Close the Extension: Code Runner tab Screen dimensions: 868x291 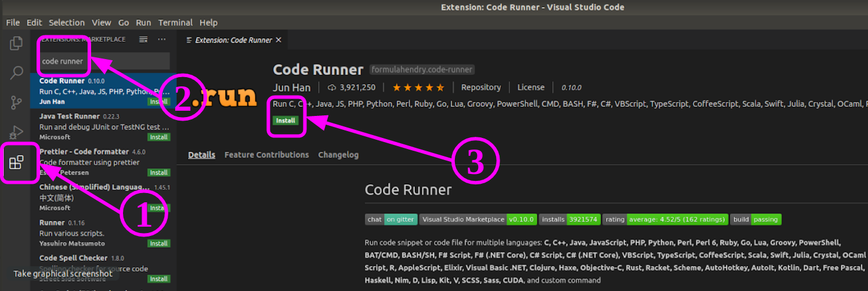click(279, 40)
